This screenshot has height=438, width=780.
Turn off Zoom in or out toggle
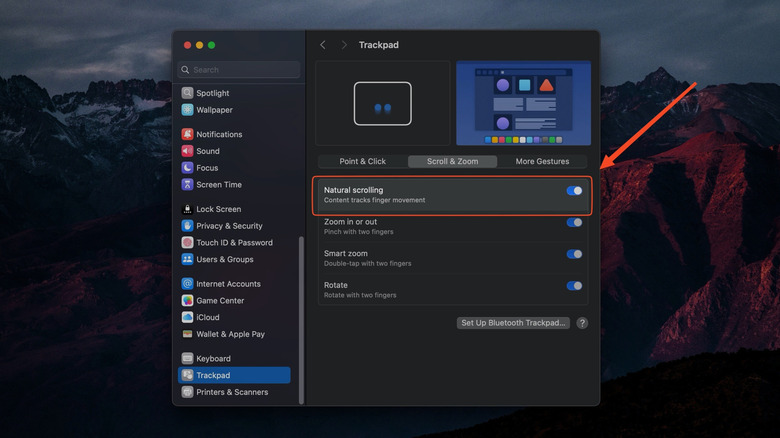pos(574,223)
